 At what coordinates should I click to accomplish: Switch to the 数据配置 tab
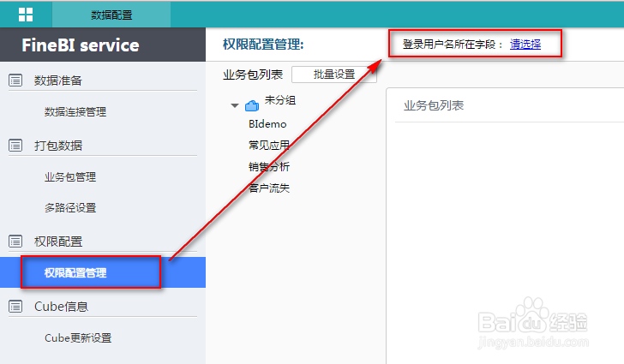tap(111, 15)
